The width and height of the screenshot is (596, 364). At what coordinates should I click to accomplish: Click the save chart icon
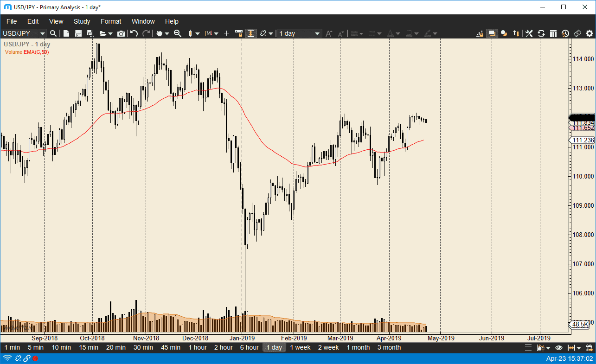pos(78,33)
